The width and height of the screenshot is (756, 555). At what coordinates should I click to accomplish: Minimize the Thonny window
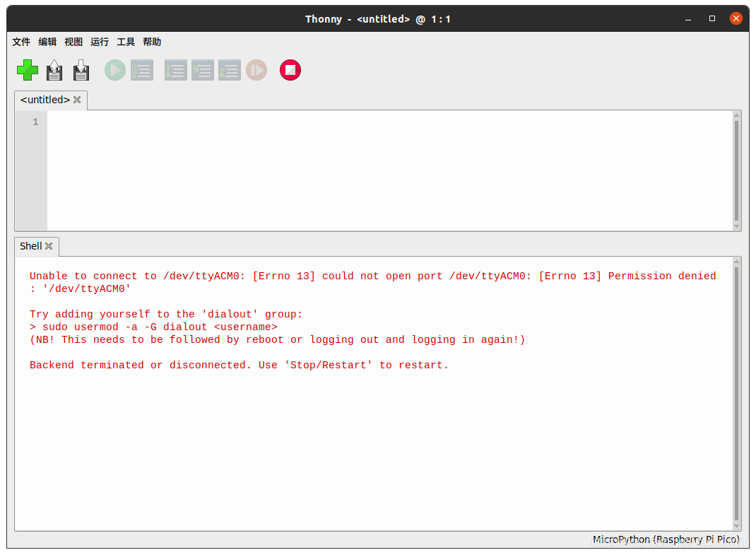[688, 19]
